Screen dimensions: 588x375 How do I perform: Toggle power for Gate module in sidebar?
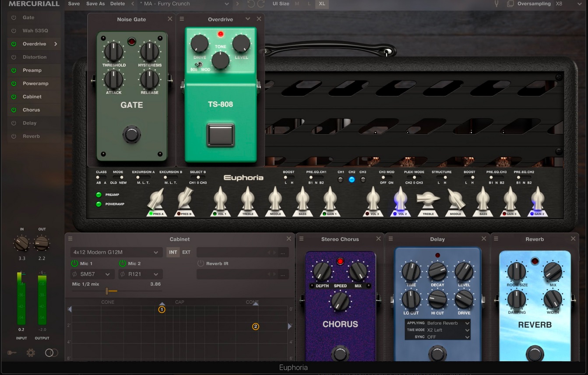(x=14, y=18)
